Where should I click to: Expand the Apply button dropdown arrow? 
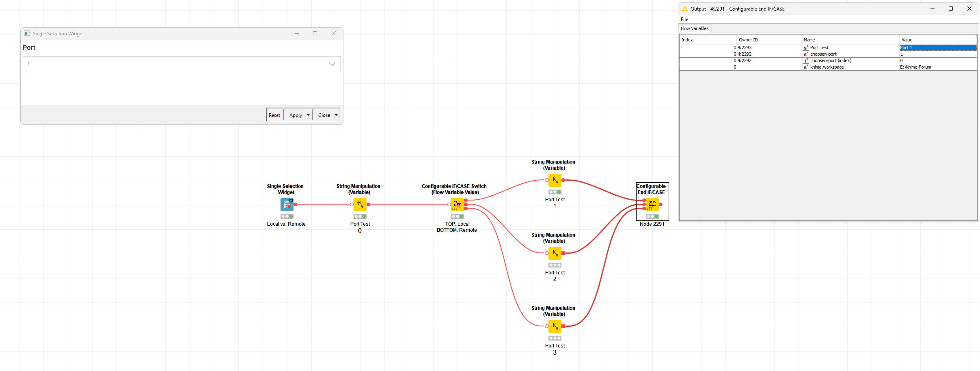coord(308,115)
